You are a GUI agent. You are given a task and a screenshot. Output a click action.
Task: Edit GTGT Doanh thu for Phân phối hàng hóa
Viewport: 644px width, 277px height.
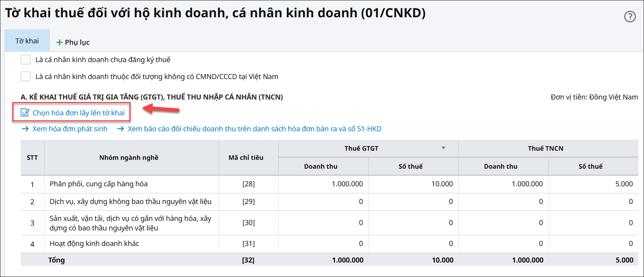click(x=323, y=184)
